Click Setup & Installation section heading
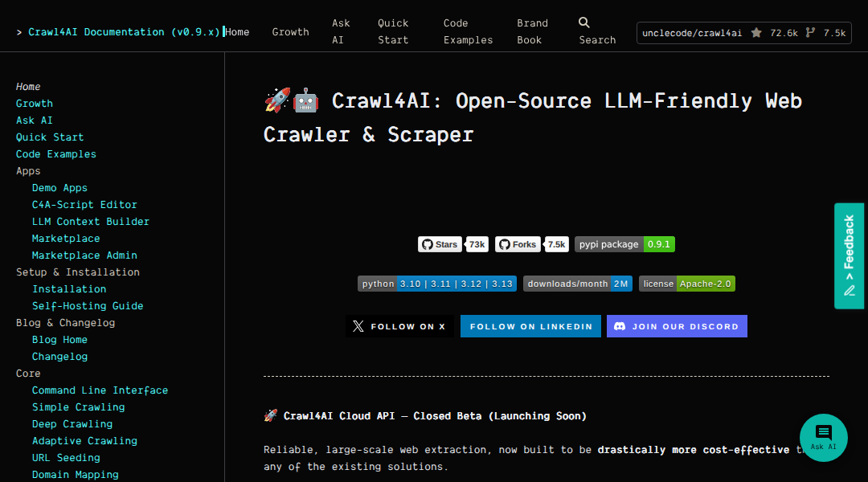 coord(77,272)
